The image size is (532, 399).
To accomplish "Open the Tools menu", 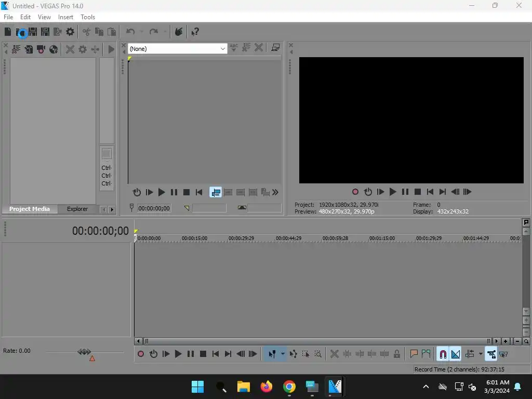I will tap(88, 17).
